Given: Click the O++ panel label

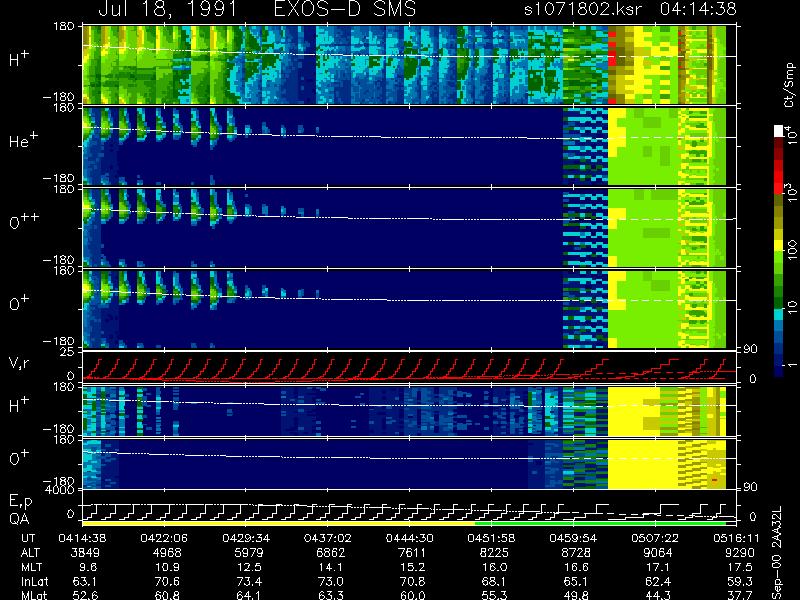Looking at the screenshot, I should (x=23, y=221).
